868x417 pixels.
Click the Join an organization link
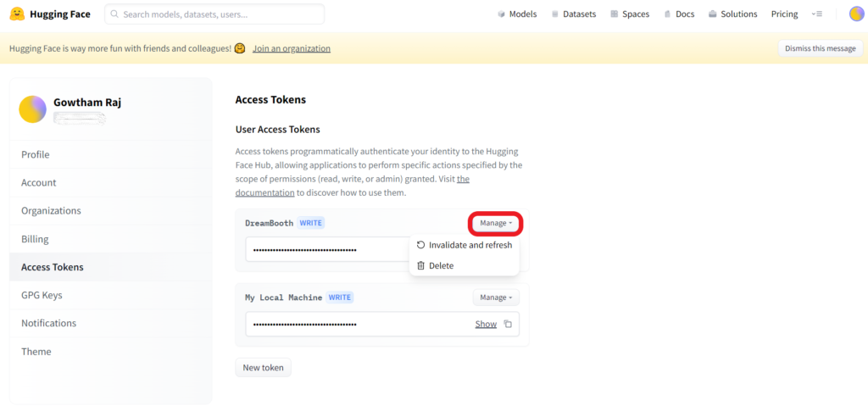point(292,48)
